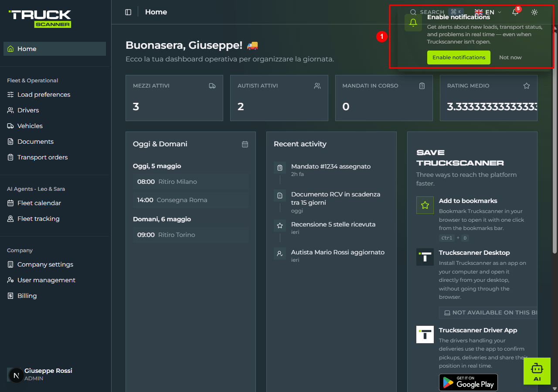Click the Mezzi Attivi value 3
Screen dimensions: 558x392
136,107
